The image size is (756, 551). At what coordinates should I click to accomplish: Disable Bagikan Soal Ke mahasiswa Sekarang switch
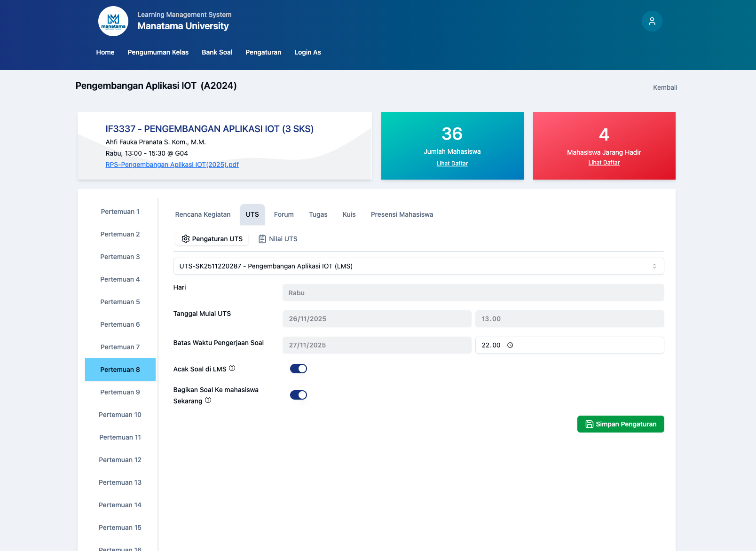pyautogui.click(x=299, y=395)
